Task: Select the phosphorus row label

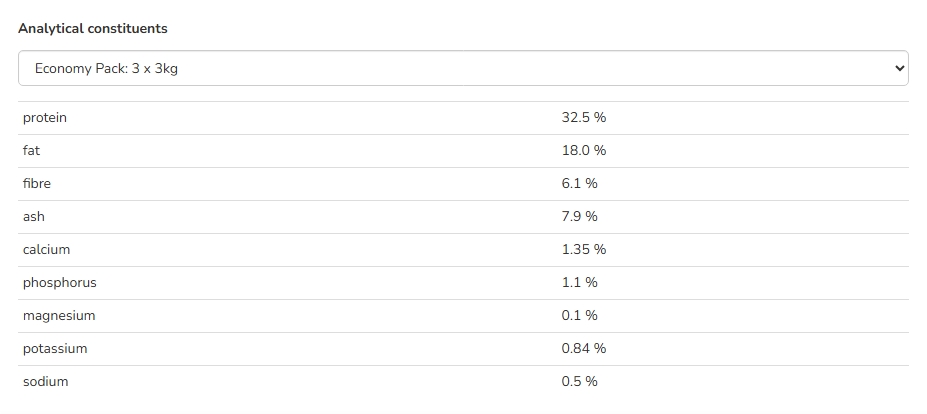Action: coord(60,283)
